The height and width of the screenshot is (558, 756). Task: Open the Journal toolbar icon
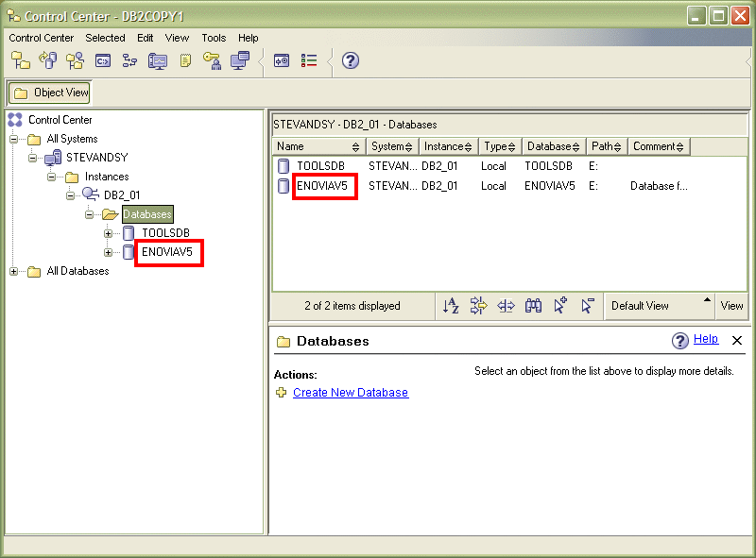(x=185, y=60)
